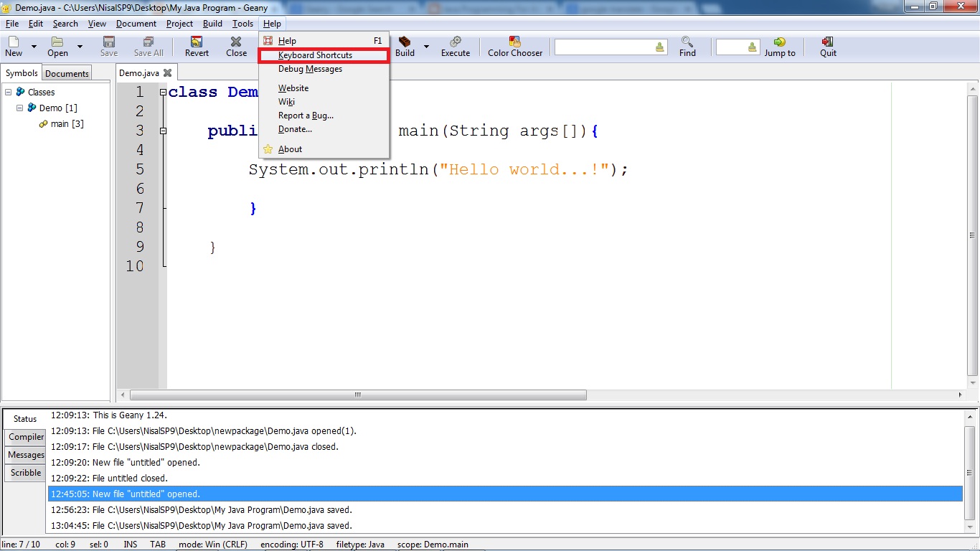Screen dimensions: 980x551
Task: Collapse the Classes node in Symbols tree
Action: (x=9, y=92)
